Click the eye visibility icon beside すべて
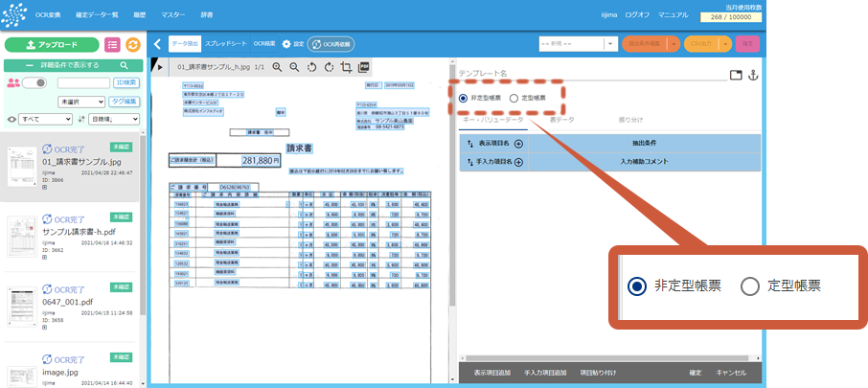Viewport: 868px width, 388px height. click(11, 119)
